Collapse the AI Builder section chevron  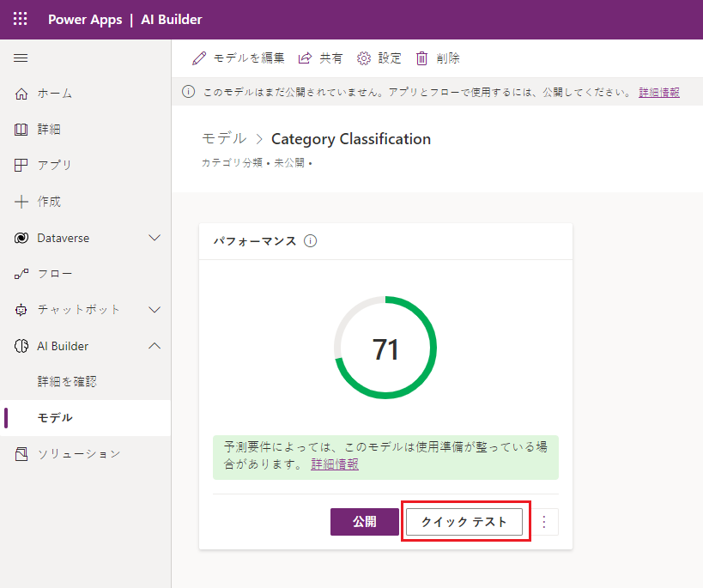[x=155, y=346]
